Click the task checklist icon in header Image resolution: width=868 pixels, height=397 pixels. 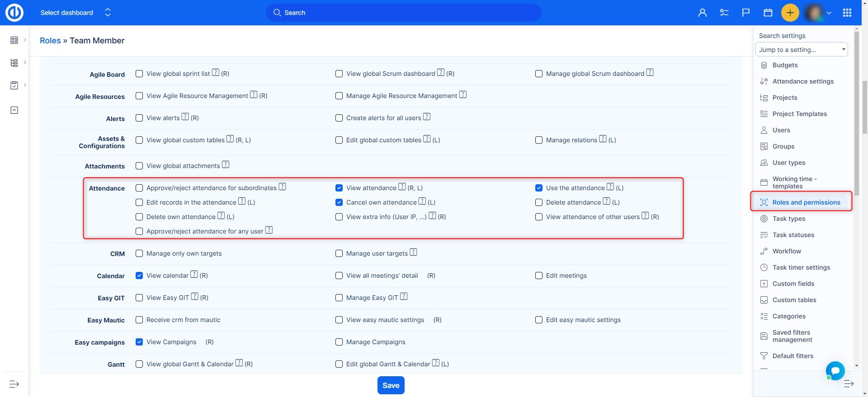click(724, 13)
